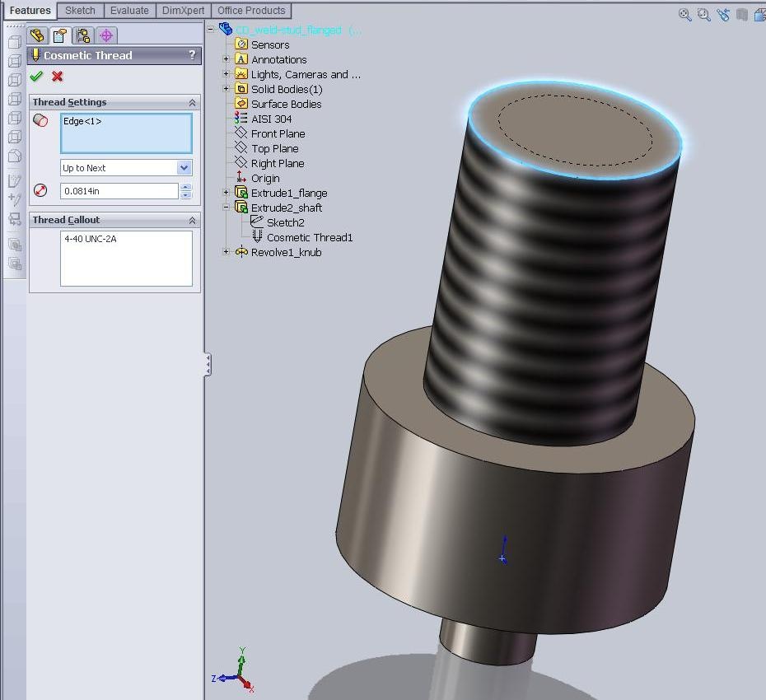Increase minor diameter with up arrow

[x=185, y=187]
